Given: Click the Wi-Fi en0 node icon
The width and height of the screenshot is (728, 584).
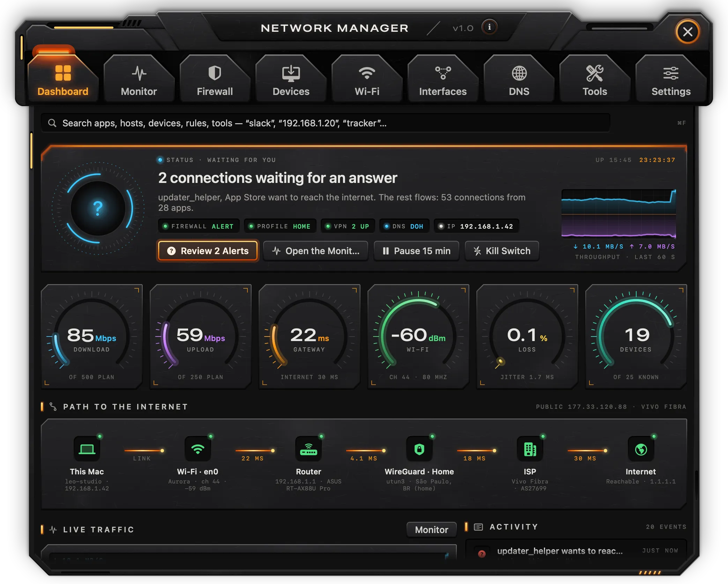Looking at the screenshot, I should pos(198,449).
